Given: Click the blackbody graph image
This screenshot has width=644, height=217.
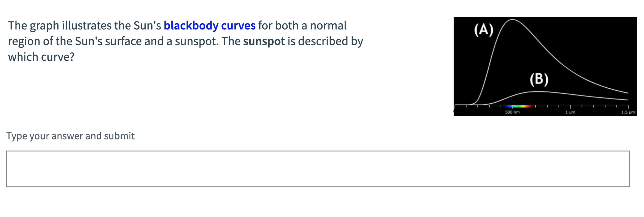Looking at the screenshot, I should coord(546,66).
